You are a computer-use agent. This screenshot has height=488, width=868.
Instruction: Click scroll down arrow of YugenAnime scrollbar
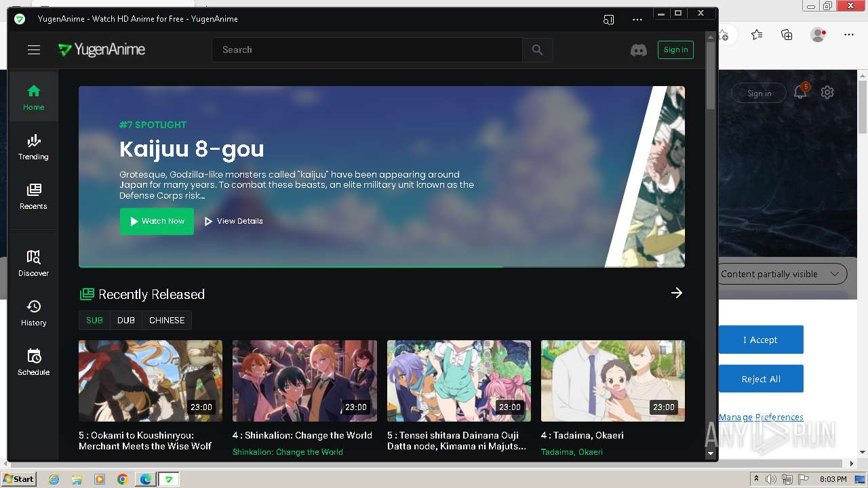point(711,453)
